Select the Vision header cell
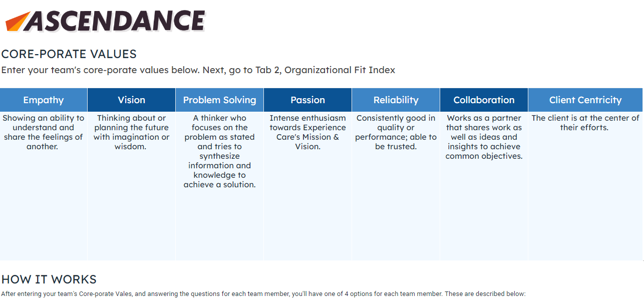The width and height of the screenshot is (644, 299). tap(131, 100)
